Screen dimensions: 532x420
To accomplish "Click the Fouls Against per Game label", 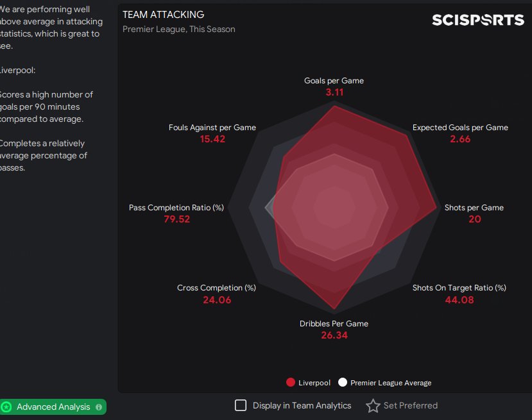I will click(212, 128).
